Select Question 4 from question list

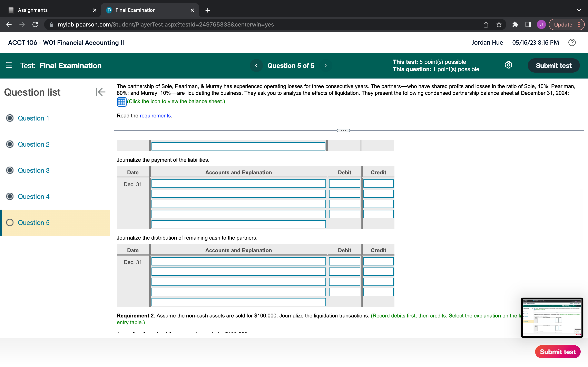[33, 196]
